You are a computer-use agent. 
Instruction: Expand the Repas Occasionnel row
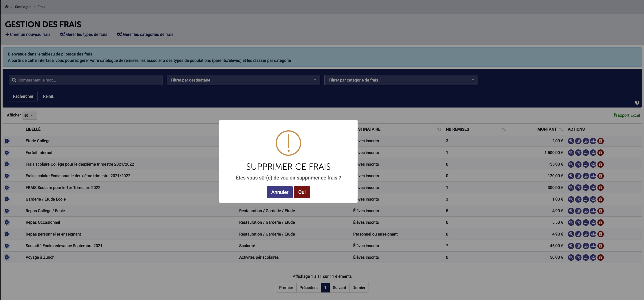tap(7, 222)
